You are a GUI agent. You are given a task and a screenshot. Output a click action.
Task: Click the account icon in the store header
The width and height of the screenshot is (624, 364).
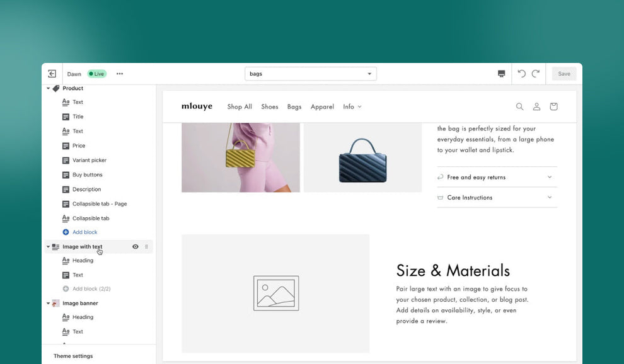coord(536,106)
